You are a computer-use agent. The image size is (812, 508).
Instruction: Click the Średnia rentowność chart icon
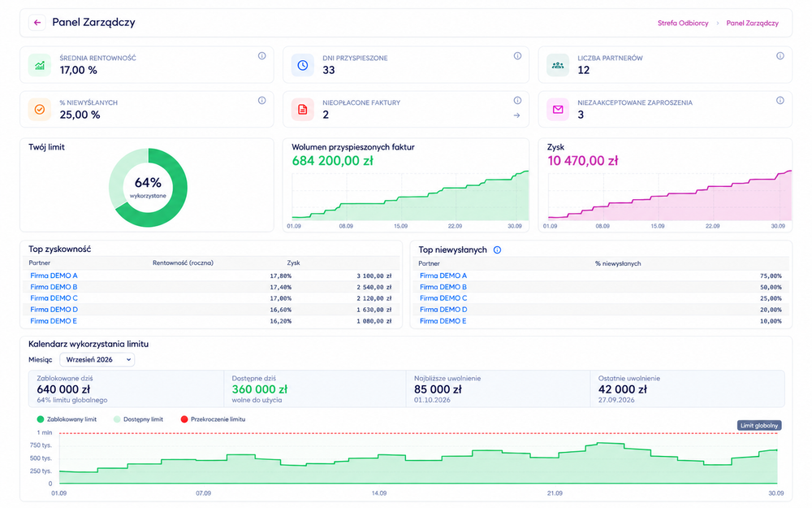pos(39,65)
